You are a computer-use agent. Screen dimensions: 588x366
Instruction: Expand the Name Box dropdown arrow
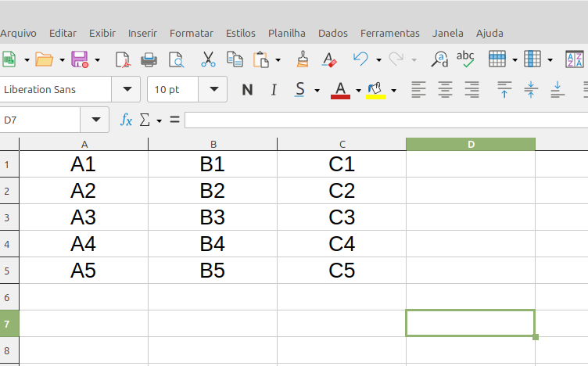[95, 120]
